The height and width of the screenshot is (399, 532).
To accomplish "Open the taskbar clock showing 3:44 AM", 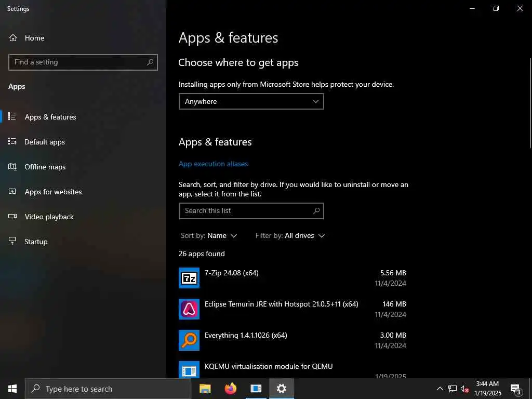I will tap(487, 389).
